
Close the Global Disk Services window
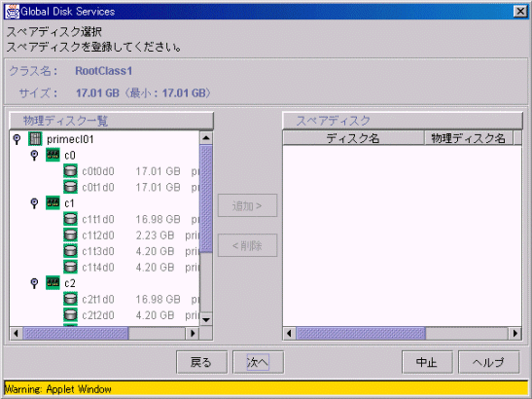pyautogui.click(x=520, y=12)
